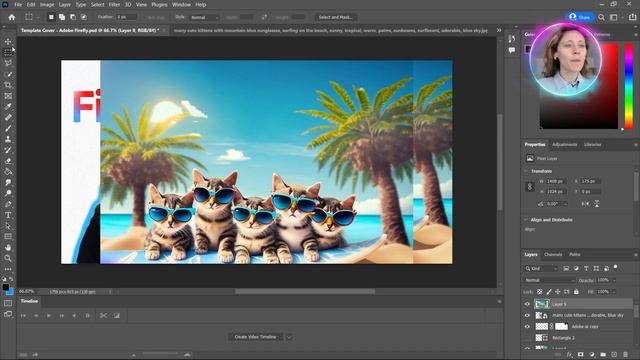Image resolution: width=640 pixels, height=360 pixels.
Task: Open the Style dropdown in options bar
Action: (204, 17)
